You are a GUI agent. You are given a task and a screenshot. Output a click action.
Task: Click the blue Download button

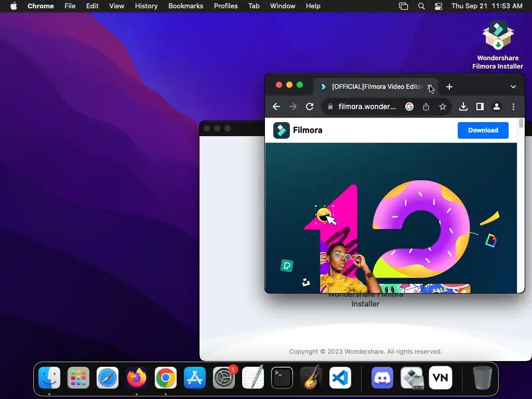click(483, 130)
